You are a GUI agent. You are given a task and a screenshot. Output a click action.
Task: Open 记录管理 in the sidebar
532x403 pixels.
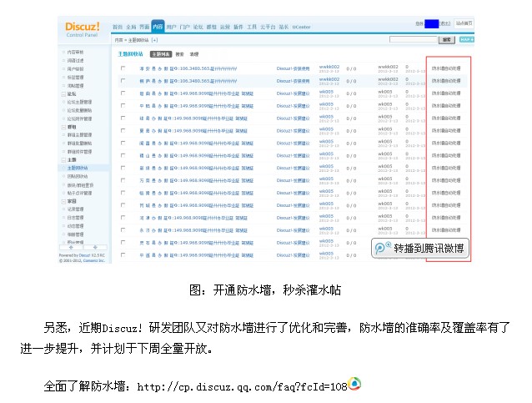75,209
